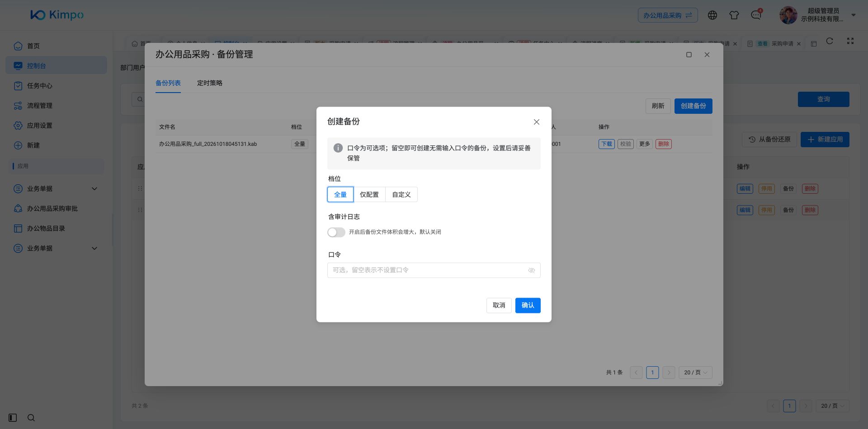Screen dimensions: 868x429
Task: Select 仅配置 backup tier option
Action: point(369,195)
